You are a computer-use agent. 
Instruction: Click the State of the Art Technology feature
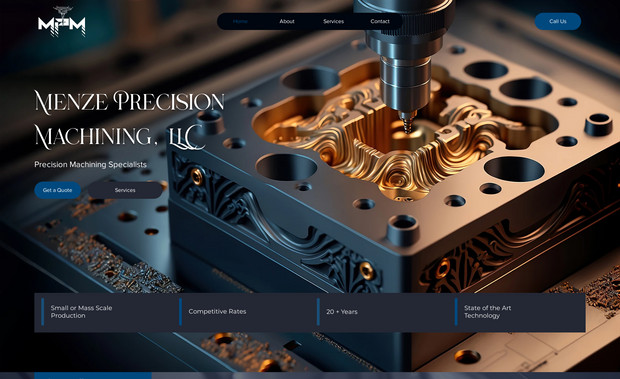click(x=488, y=311)
